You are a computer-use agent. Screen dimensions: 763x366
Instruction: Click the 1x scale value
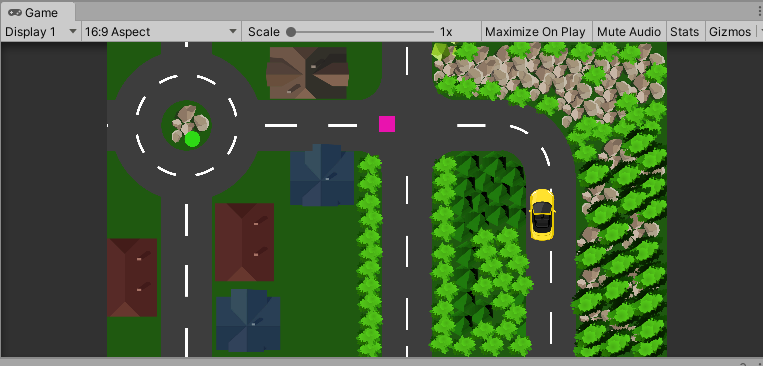446,32
